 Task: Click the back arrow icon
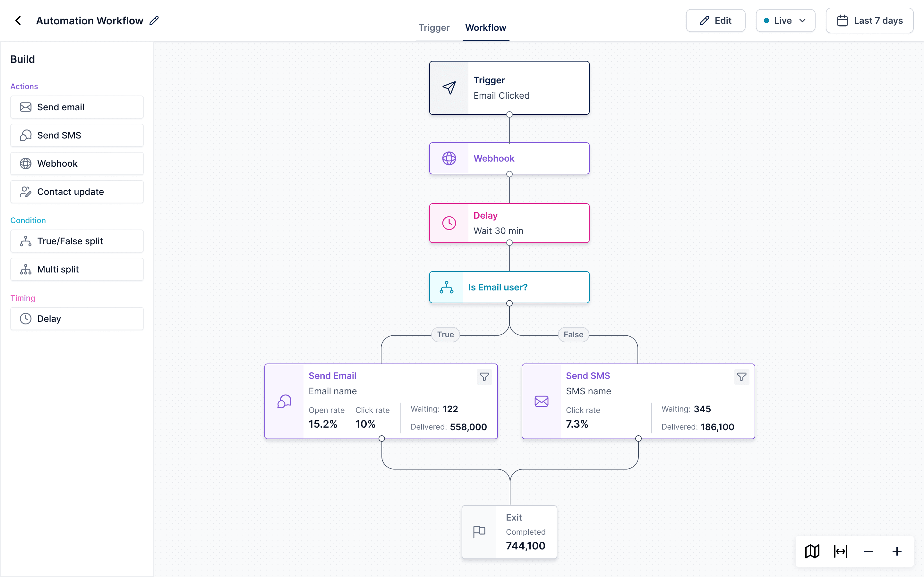point(18,21)
